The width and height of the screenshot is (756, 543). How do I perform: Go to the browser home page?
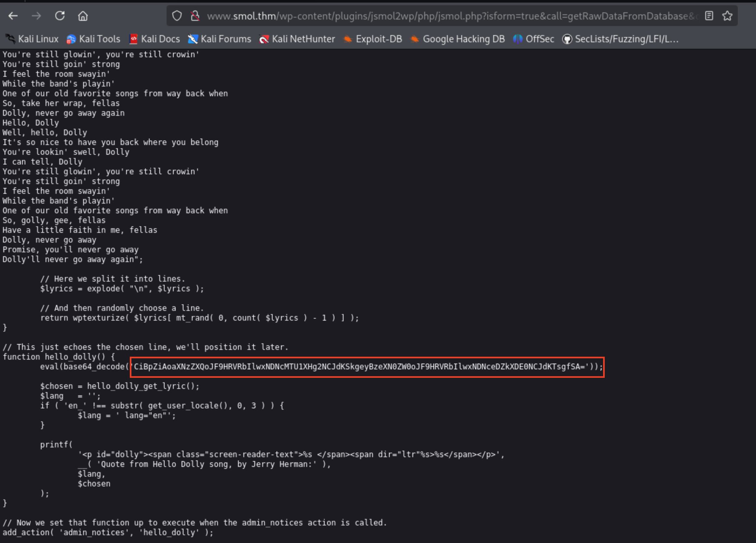(x=83, y=16)
